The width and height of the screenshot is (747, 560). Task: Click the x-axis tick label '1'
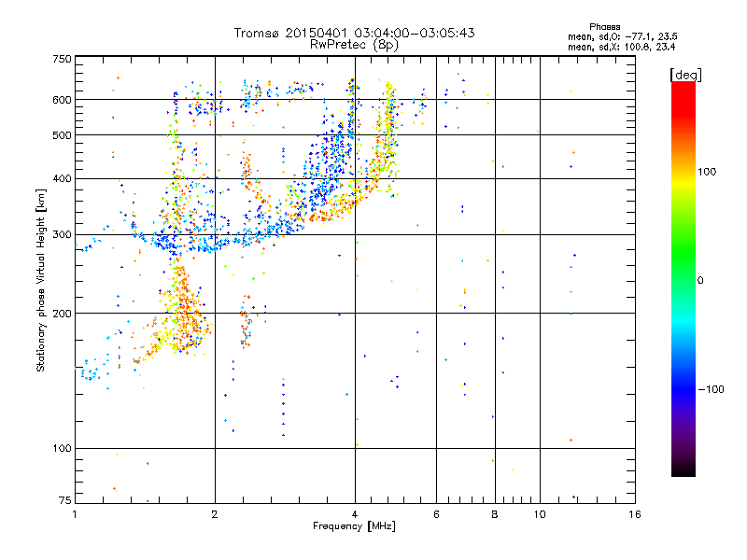75,514
